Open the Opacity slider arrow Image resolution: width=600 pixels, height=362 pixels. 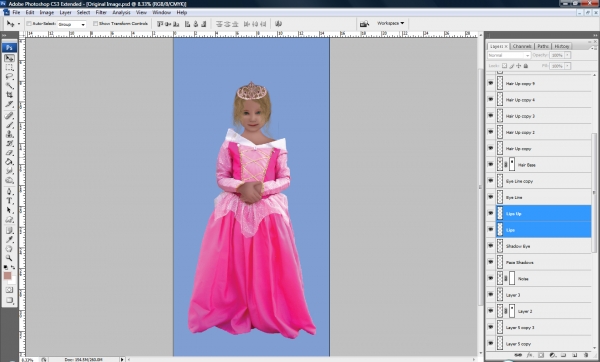(568, 55)
